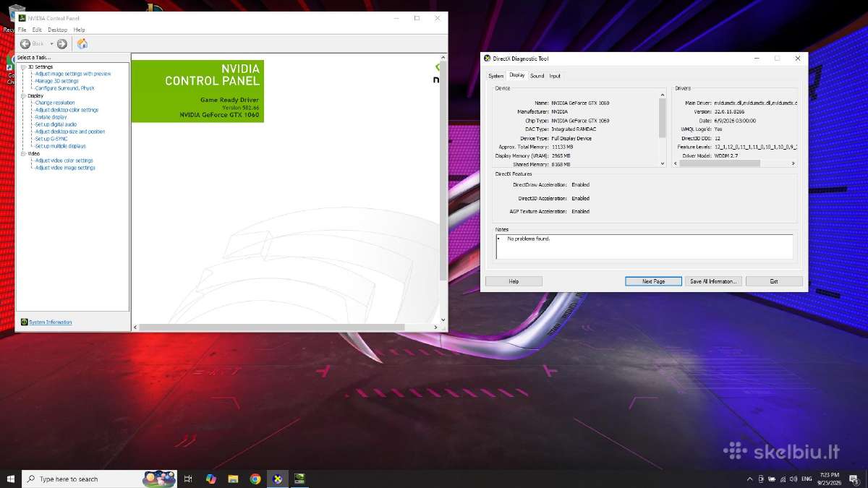Open the Home page house icon
The image size is (868, 488).
pos(82,44)
